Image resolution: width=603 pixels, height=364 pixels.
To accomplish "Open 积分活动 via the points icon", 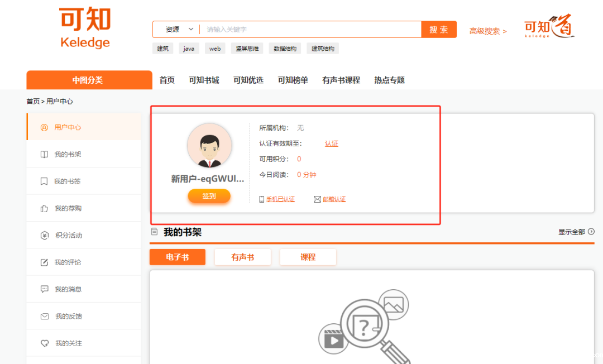I will (45, 236).
